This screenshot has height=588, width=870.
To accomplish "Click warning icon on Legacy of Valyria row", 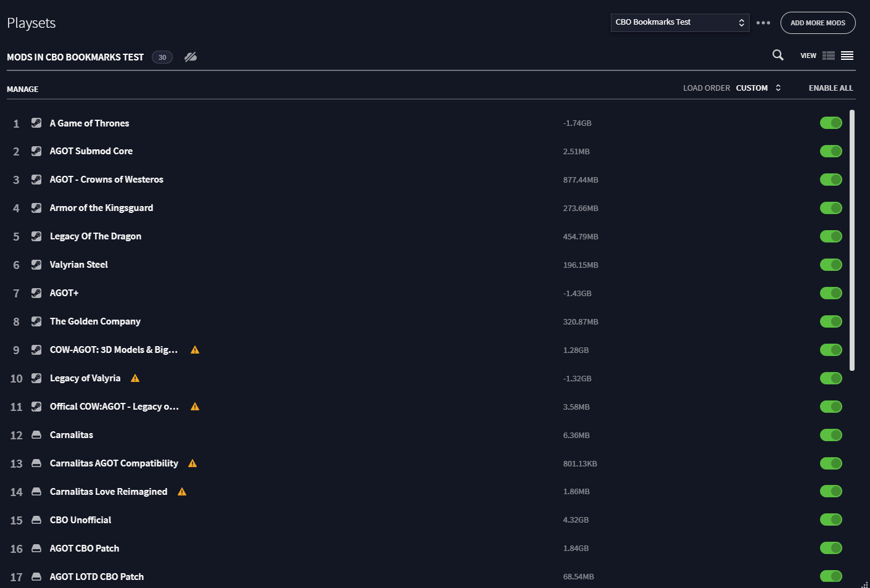I will [x=135, y=378].
